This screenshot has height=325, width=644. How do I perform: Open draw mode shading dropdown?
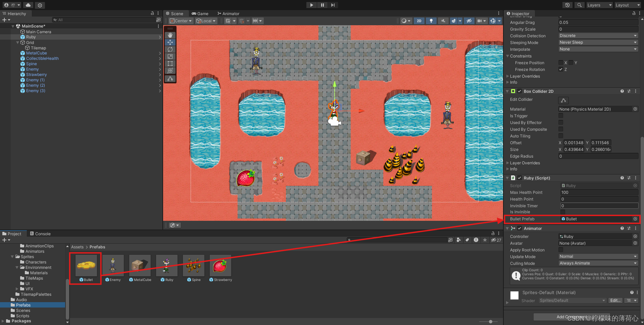[406, 21]
